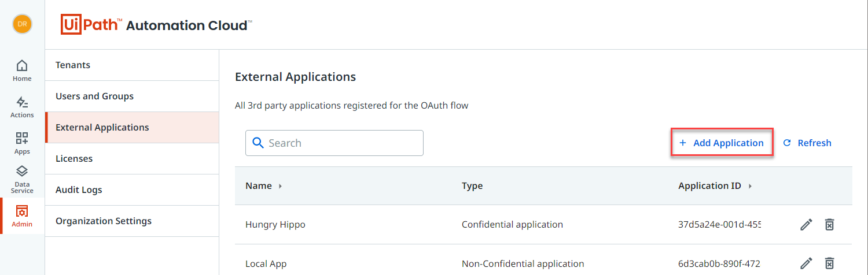Screen dimensions: 868x275
Task: Click the UiPath Automation Cloud logo
Action: (156, 25)
